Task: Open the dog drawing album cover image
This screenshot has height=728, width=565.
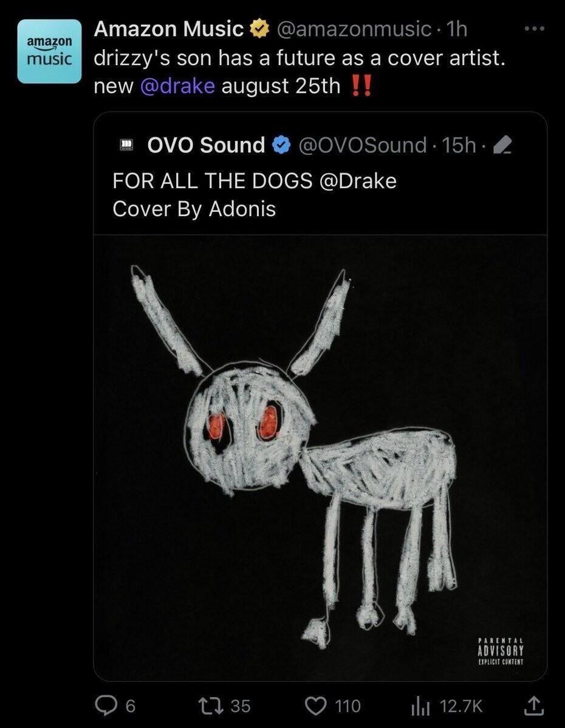Action: pyautogui.click(x=320, y=458)
